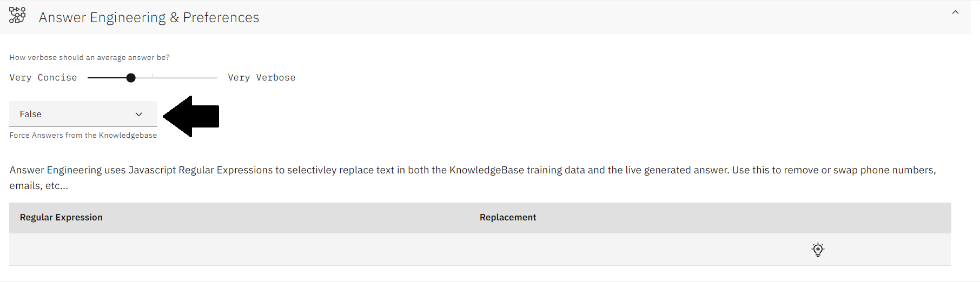Click the How verbose should an average answer be question text
Screen dimensions: 980x282
coord(90,57)
